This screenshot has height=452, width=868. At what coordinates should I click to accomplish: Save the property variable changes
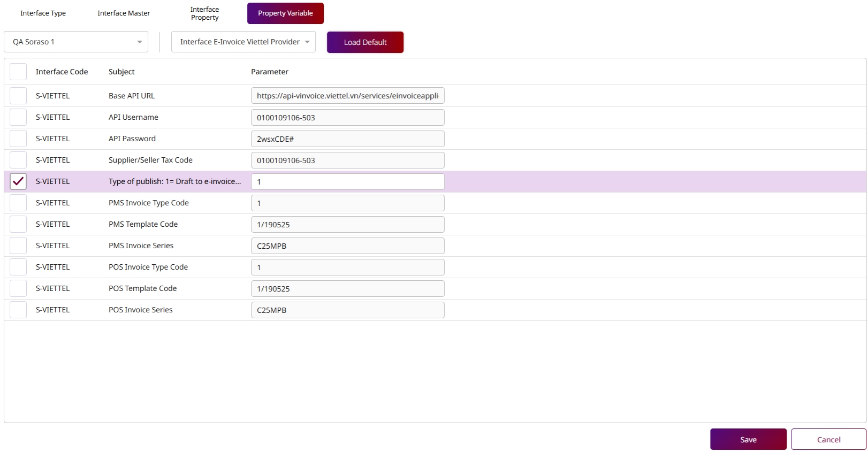(x=748, y=439)
